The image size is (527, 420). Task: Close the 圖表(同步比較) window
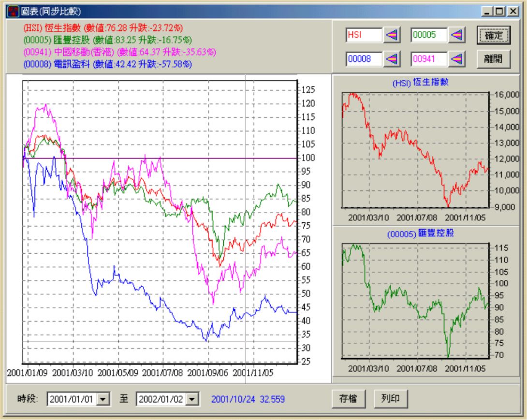coord(513,12)
